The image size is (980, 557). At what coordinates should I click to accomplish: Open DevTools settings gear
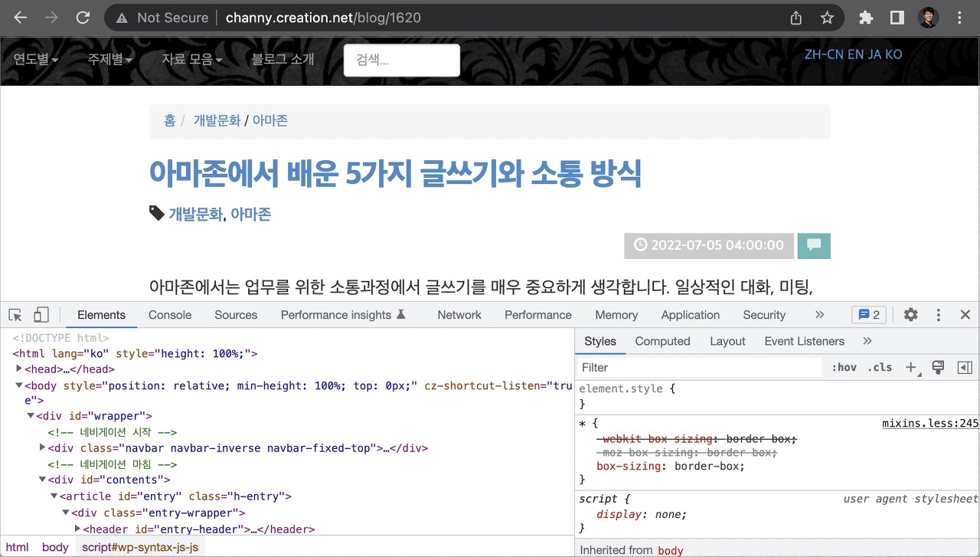[910, 315]
